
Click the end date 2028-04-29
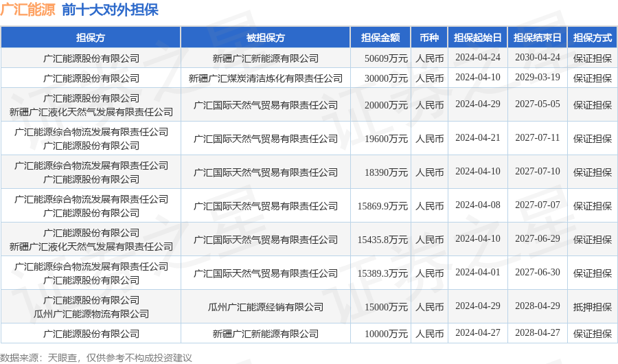tap(537, 306)
